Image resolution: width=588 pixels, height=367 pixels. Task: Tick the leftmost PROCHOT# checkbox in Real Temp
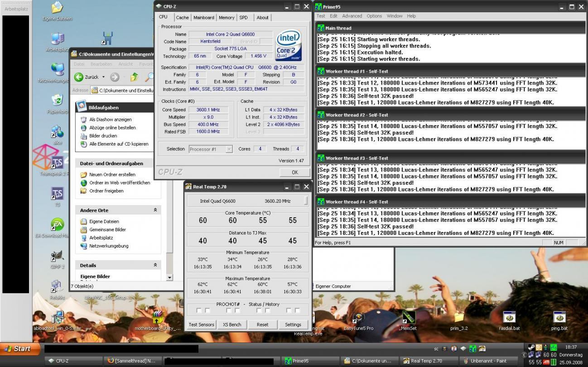coord(198,310)
